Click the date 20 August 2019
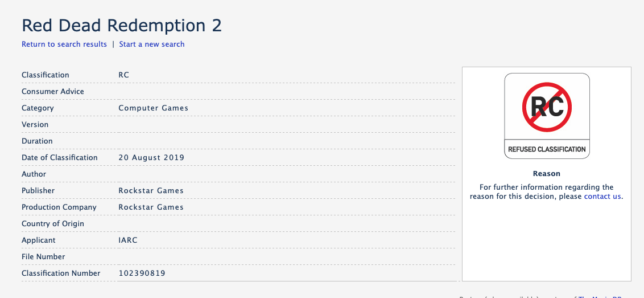This screenshot has height=298, width=644. pos(151,157)
